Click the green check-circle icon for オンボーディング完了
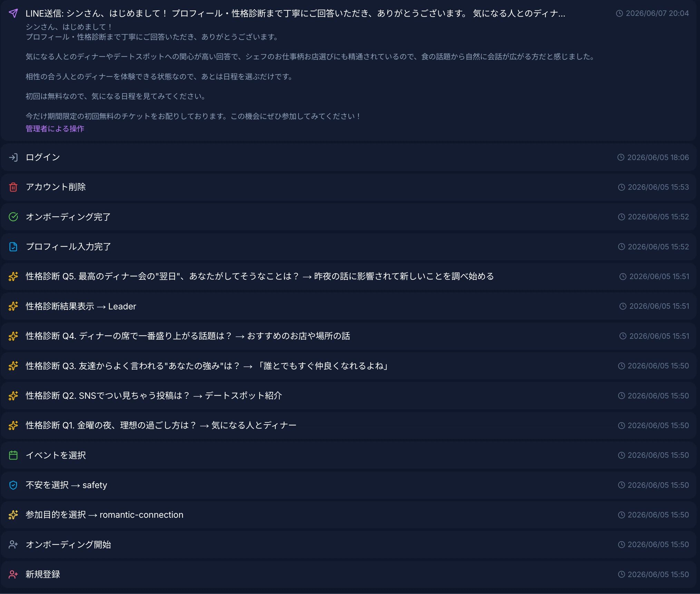 coord(13,217)
